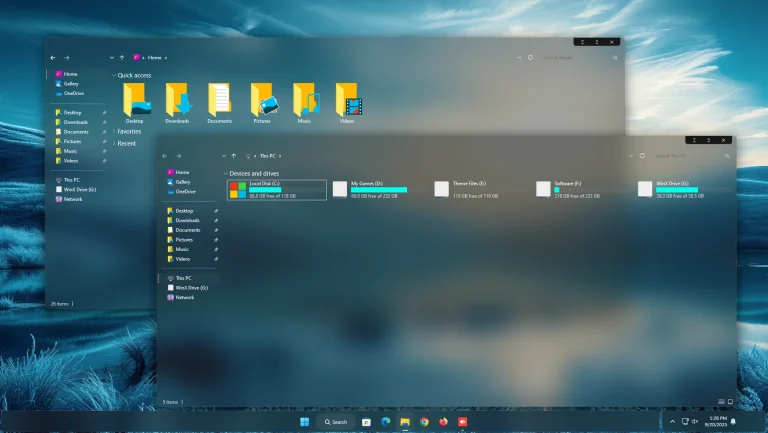Screen dimensions: 768x433
Task: Open the Music folder in Quick access
Action: (305, 103)
